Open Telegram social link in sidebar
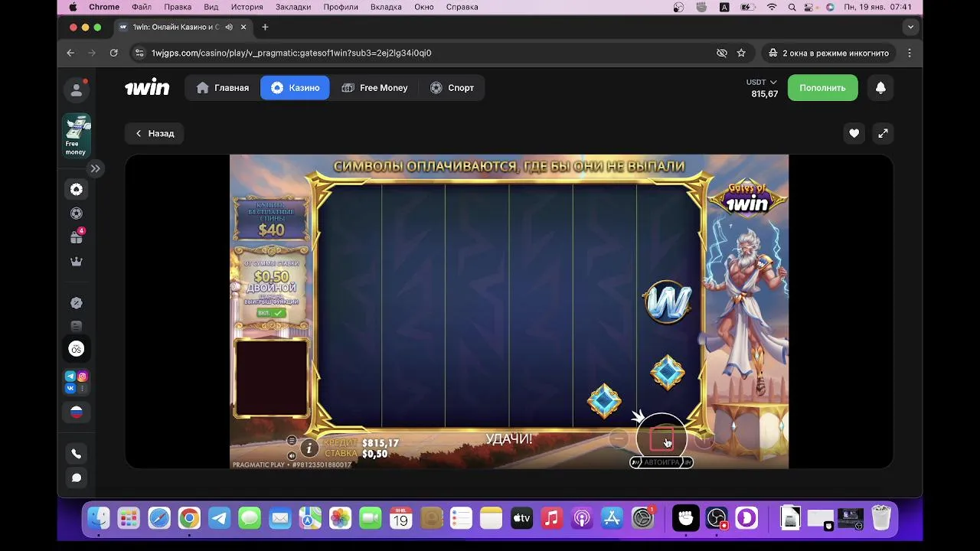980x551 pixels. [70, 376]
